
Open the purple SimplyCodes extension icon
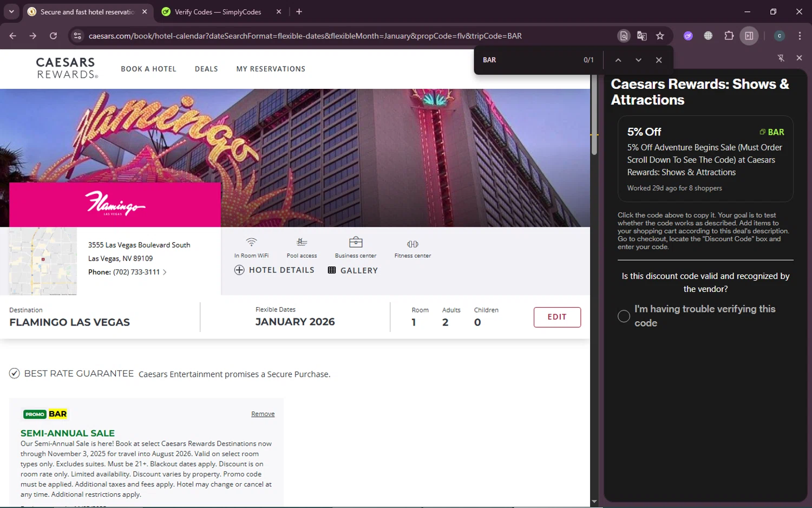(688, 36)
